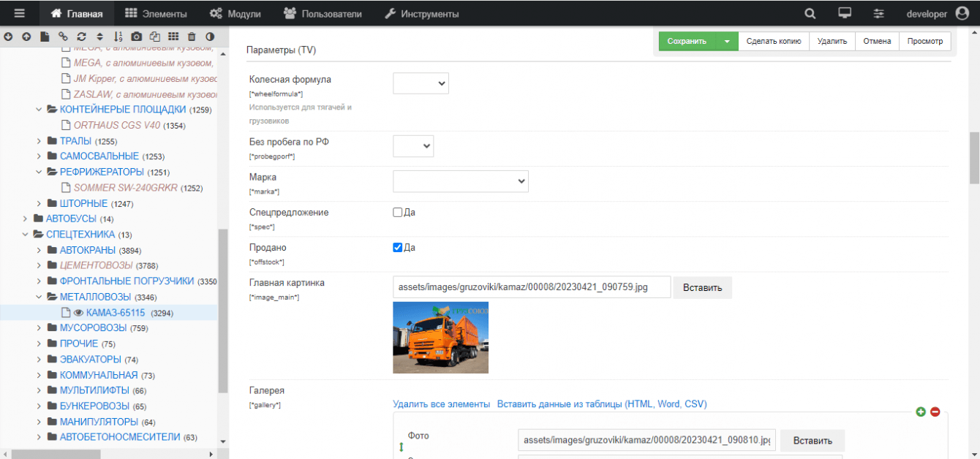Sort menu index with 1-9 icon
The image size is (980, 459).
(118, 36)
